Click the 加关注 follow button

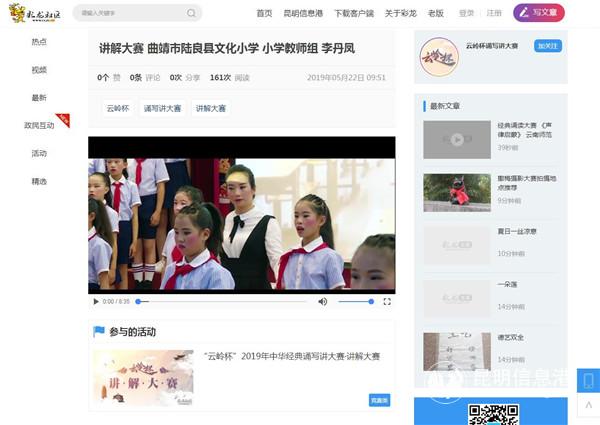[547, 46]
